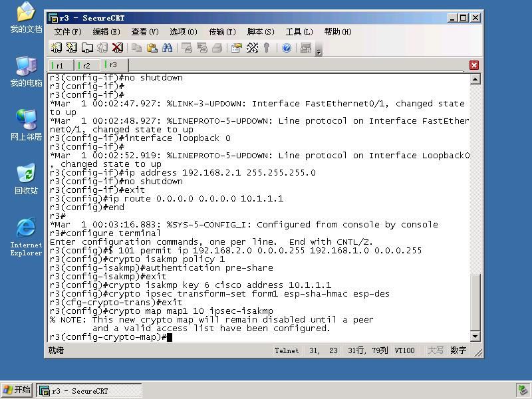Open Session Options toolbar icon
This screenshot has height=399, width=532.
(x=237, y=48)
